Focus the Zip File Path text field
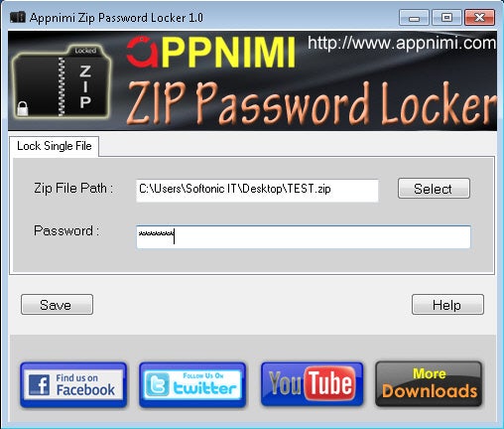The height and width of the screenshot is (429, 504). (x=257, y=191)
